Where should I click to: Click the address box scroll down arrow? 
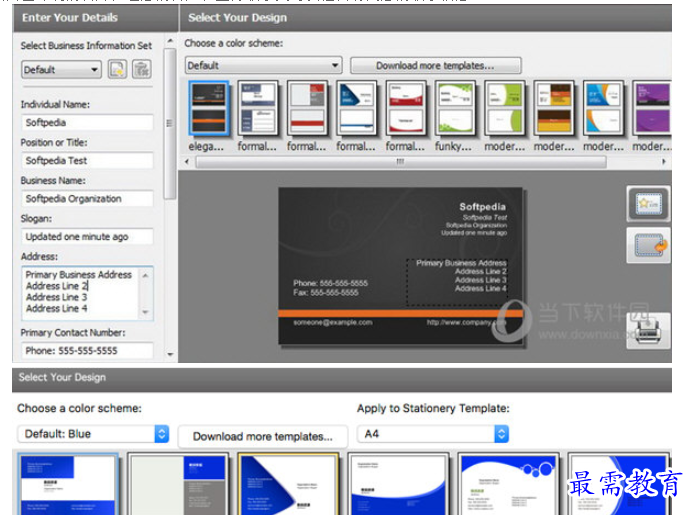click(145, 312)
